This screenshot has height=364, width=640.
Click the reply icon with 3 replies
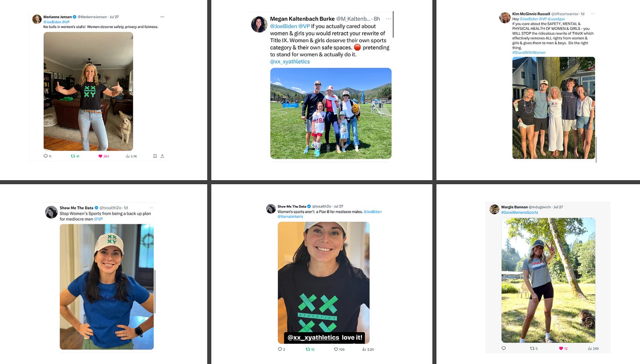(280, 349)
